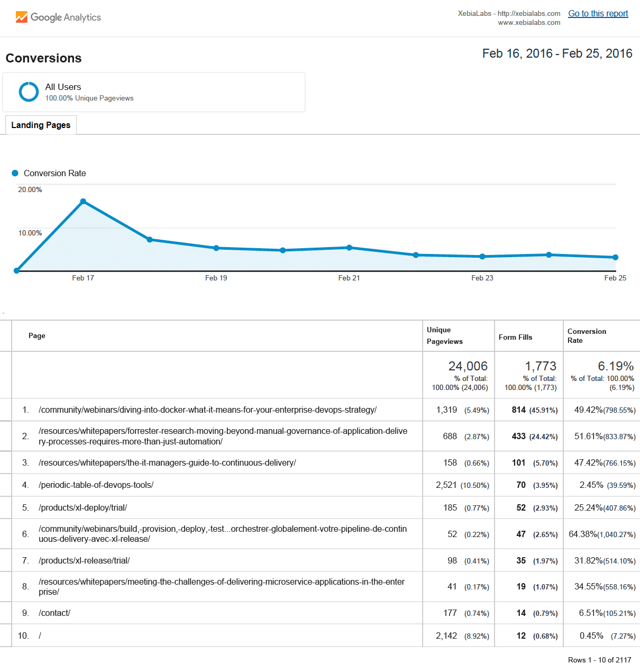Click the /contact/ row page link
This screenshot has width=640, height=672.
click(54, 613)
